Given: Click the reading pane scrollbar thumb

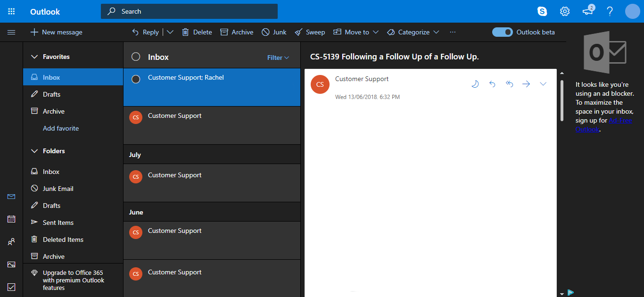Looking at the screenshot, I should [561, 101].
